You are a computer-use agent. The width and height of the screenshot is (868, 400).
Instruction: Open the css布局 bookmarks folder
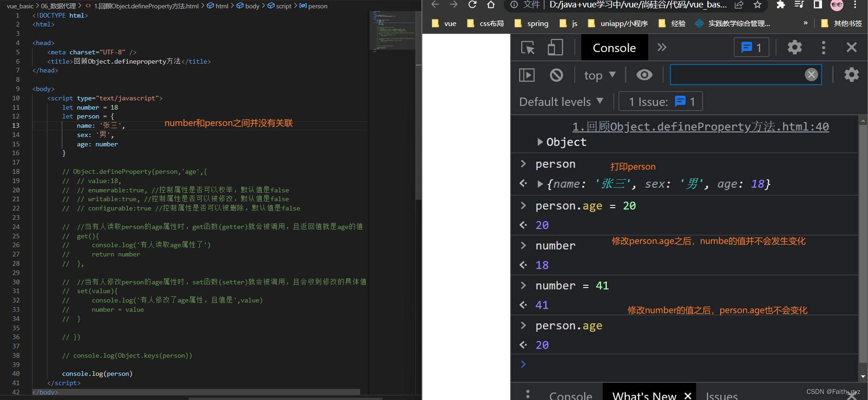(x=486, y=23)
